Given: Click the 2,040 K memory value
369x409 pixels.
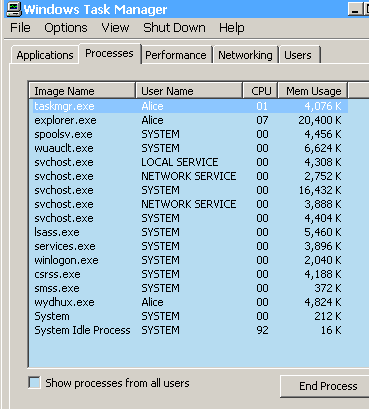Looking at the screenshot, I should click(x=323, y=260).
